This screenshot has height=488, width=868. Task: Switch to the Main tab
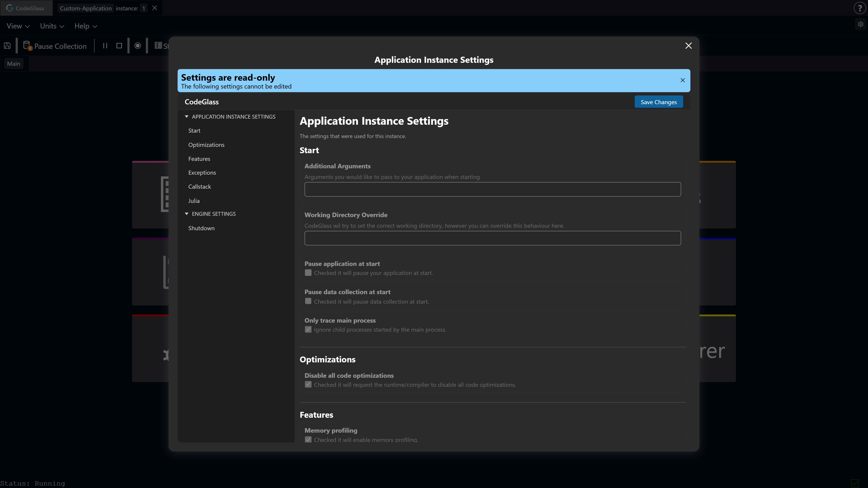tap(14, 63)
